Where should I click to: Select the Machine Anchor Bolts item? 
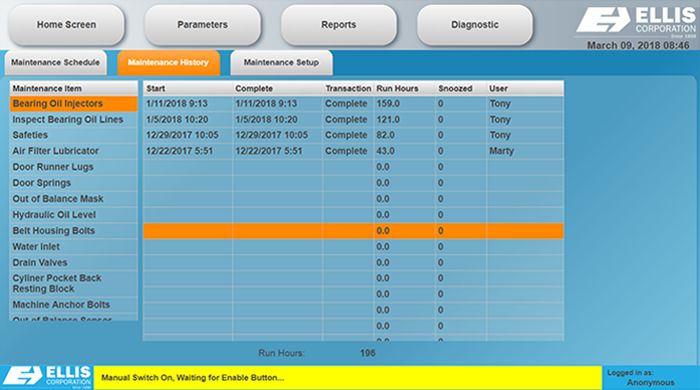[x=74, y=305]
